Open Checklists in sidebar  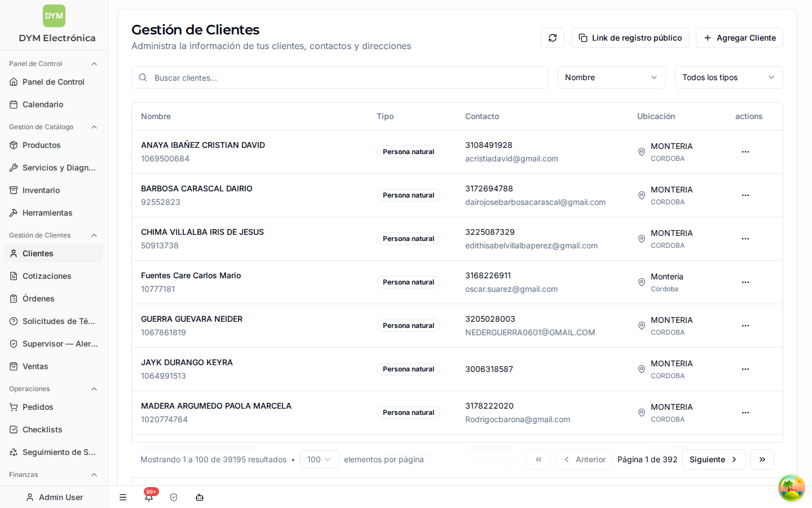(54, 430)
